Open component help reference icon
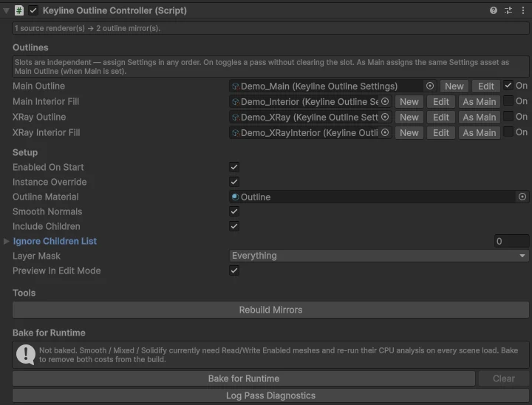 click(494, 10)
